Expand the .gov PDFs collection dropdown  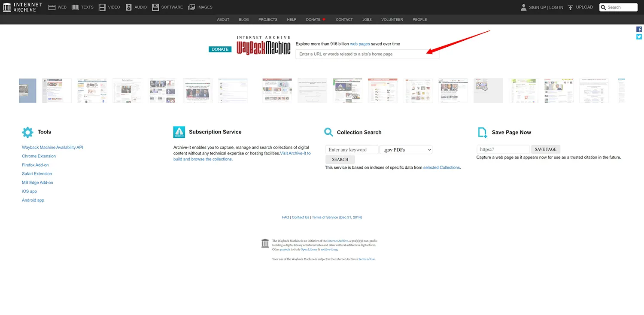click(x=406, y=150)
